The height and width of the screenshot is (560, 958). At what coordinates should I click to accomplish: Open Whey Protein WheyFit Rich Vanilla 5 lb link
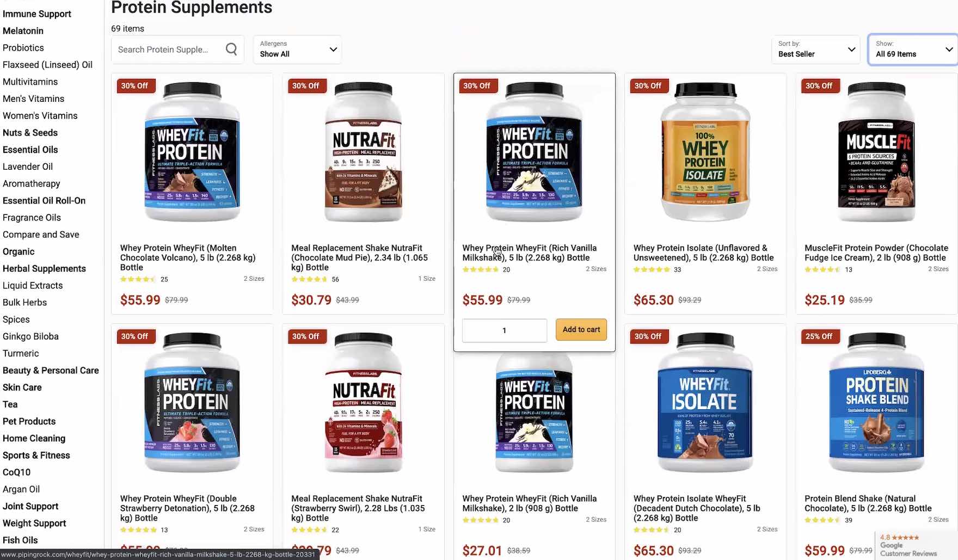pyautogui.click(x=530, y=253)
